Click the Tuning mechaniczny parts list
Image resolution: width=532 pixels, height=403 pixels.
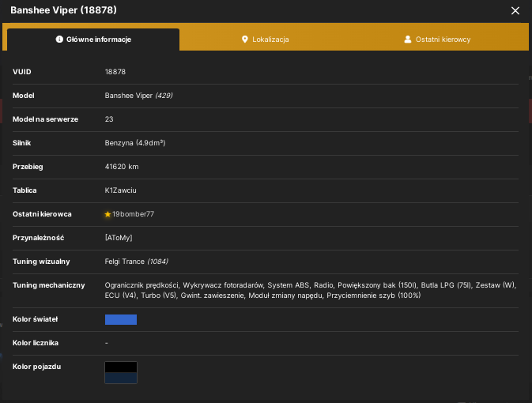click(x=311, y=290)
